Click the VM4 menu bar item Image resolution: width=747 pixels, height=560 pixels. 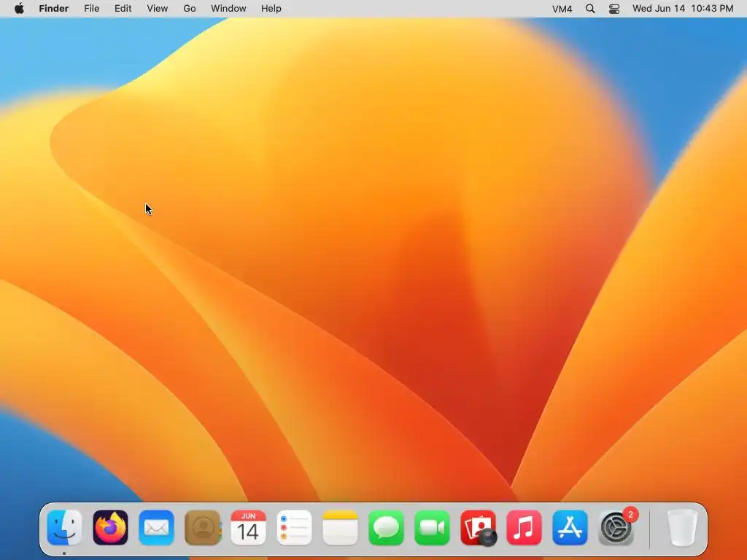tap(562, 9)
